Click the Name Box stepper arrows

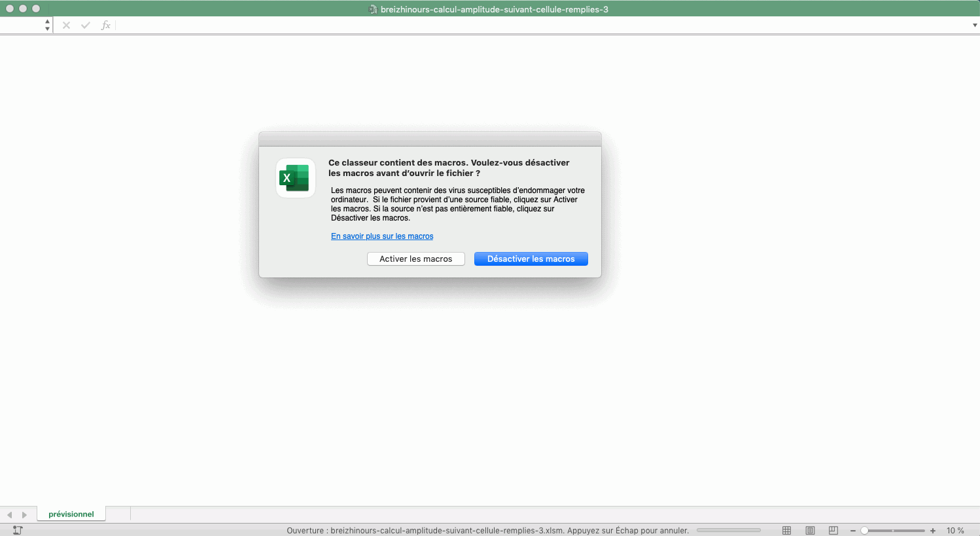point(47,26)
